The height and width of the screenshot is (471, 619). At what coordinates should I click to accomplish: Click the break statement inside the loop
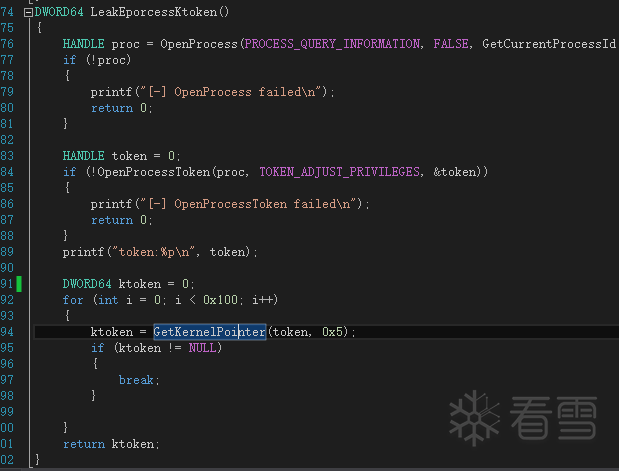click(138, 380)
